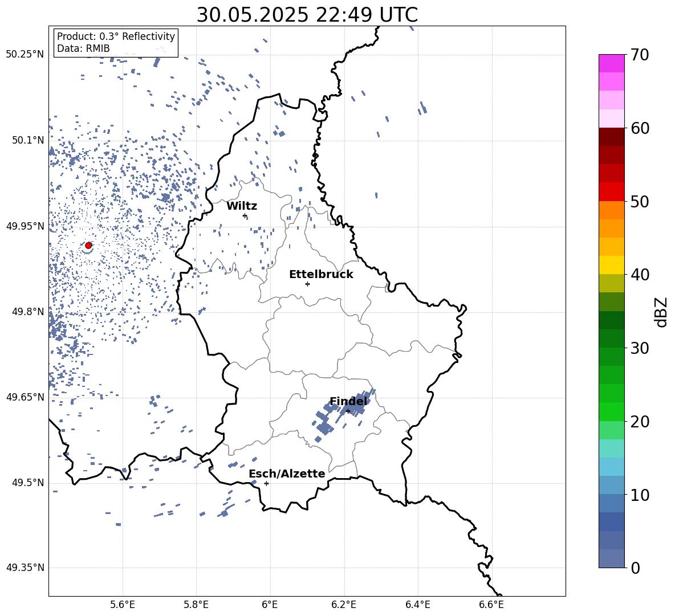Pick the bright green colorbar segment above 20
675x616 pixels.
[x=612, y=411]
